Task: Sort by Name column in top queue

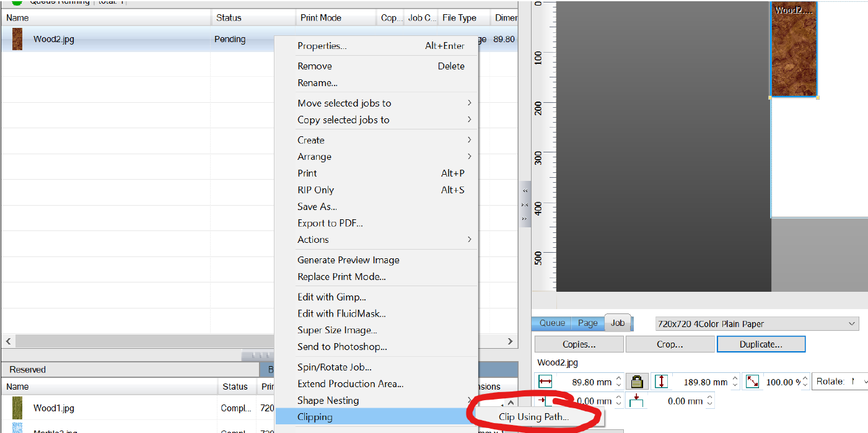Action: (106, 18)
